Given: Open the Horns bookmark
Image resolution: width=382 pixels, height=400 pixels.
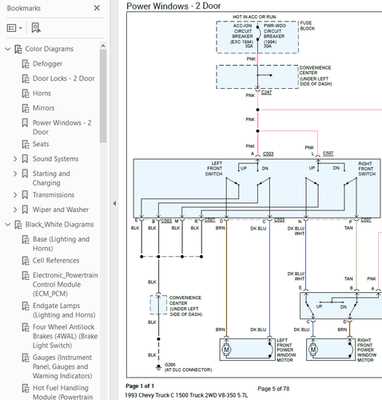Looking at the screenshot, I should (42, 93).
